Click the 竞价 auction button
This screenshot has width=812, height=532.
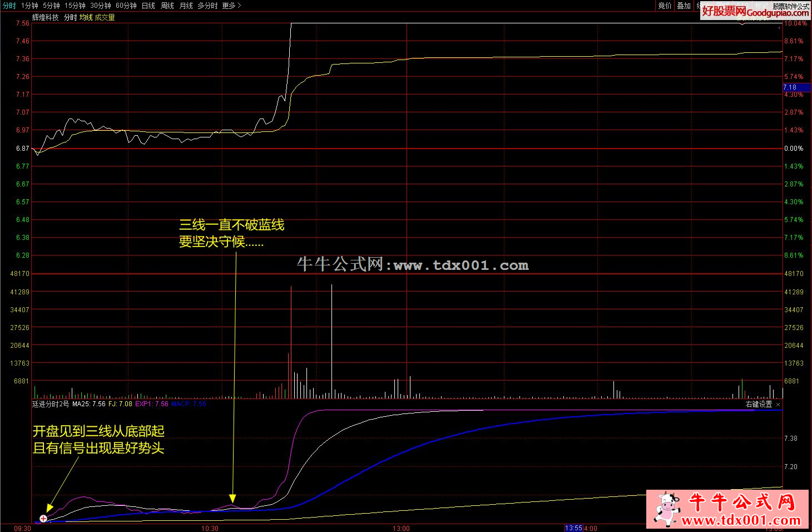click(x=665, y=6)
